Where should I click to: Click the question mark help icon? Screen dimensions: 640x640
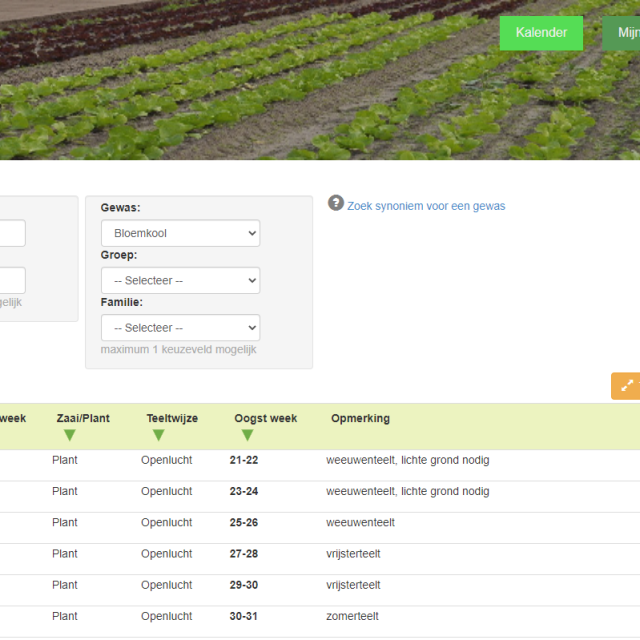336,203
